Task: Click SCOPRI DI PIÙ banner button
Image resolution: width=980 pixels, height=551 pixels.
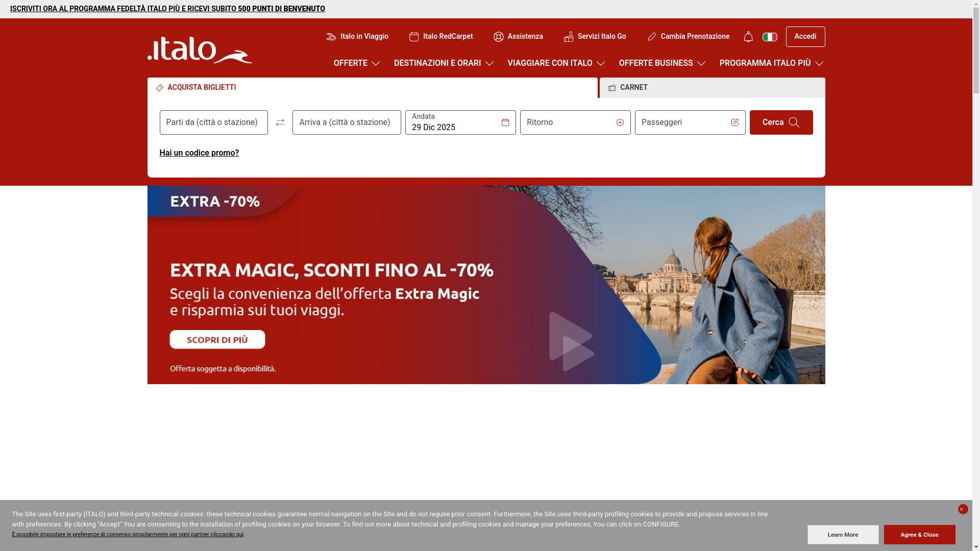Action: pyautogui.click(x=217, y=340)
